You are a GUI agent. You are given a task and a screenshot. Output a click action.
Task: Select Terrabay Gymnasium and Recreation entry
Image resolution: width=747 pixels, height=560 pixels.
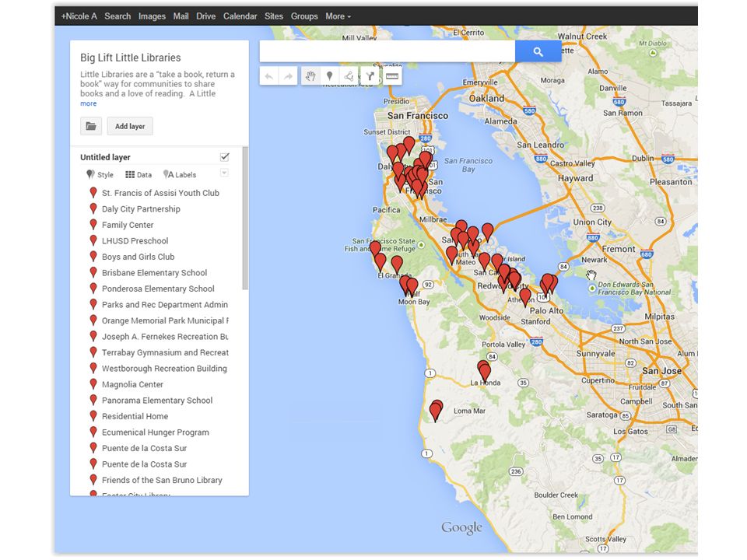pos(165,352)
